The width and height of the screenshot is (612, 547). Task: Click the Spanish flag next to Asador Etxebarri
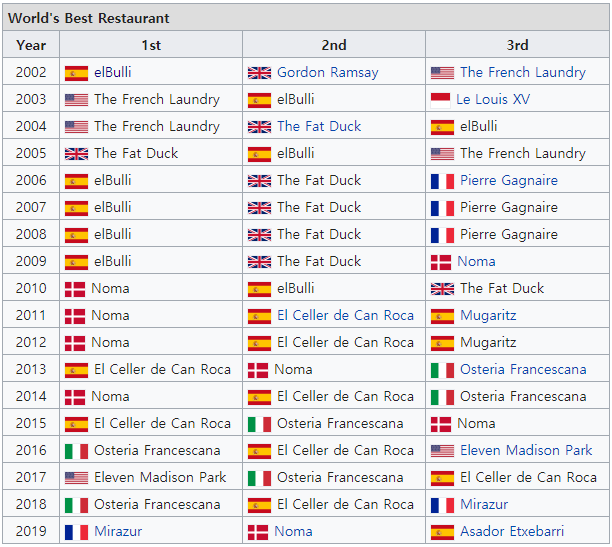(x=442, y=532)
